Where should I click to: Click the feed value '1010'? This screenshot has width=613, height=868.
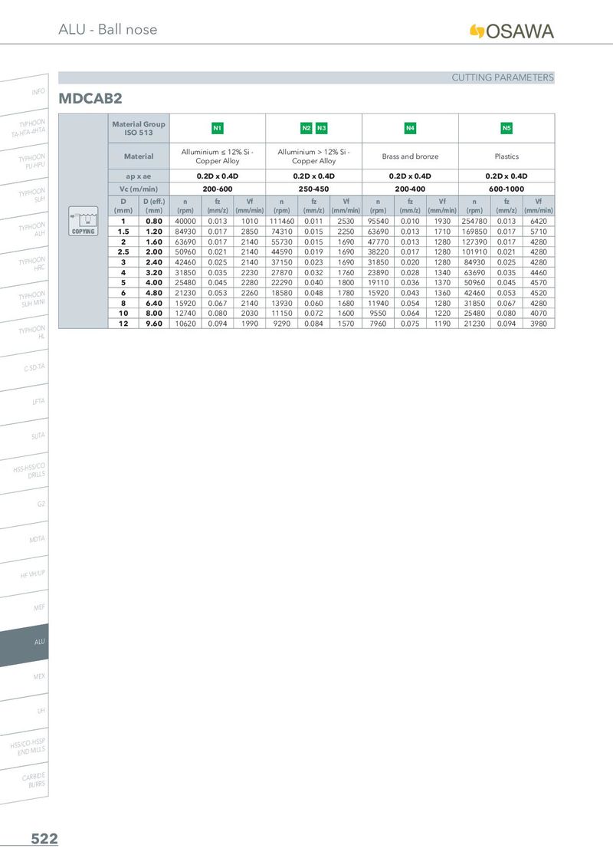click(250, 221)
